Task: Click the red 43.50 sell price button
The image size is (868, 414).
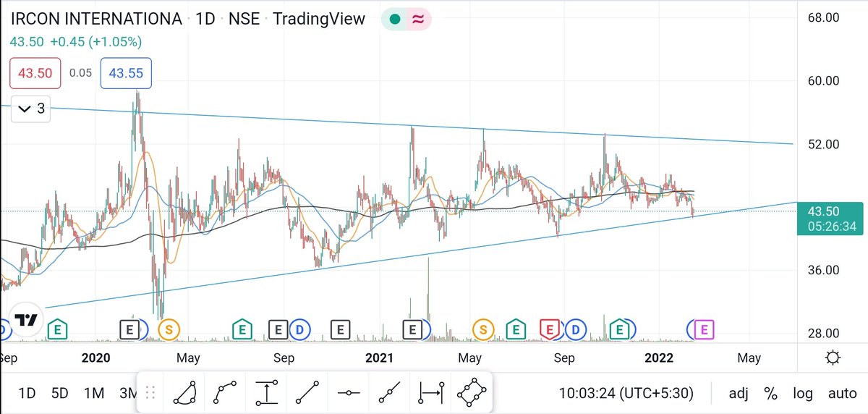Action: [35, 72]
